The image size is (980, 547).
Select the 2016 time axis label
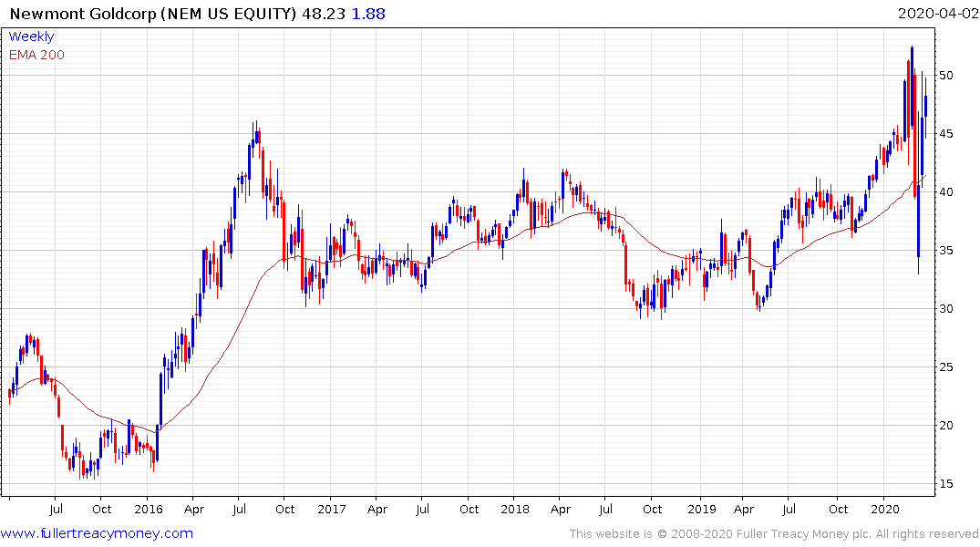pyautogui.click(x=148, y=509)
